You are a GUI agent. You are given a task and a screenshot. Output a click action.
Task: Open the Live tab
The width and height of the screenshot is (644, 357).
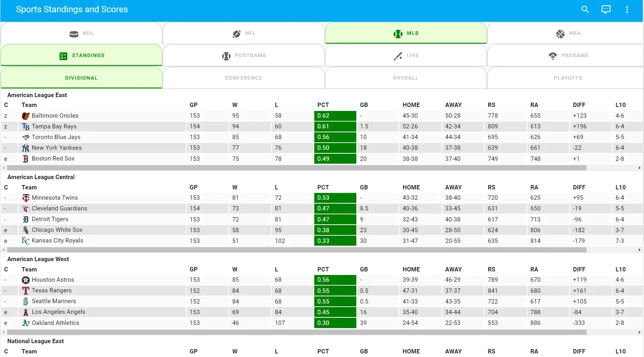tap(406, 55)
